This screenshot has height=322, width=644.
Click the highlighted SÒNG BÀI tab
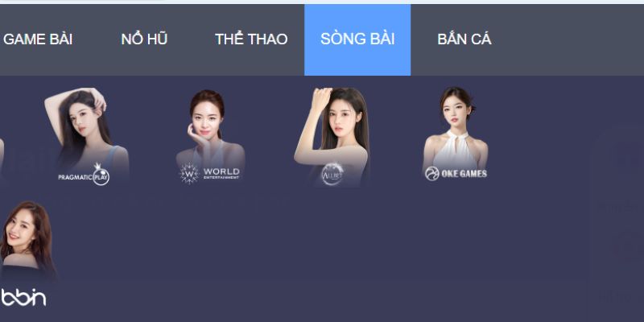click(357, 39)
